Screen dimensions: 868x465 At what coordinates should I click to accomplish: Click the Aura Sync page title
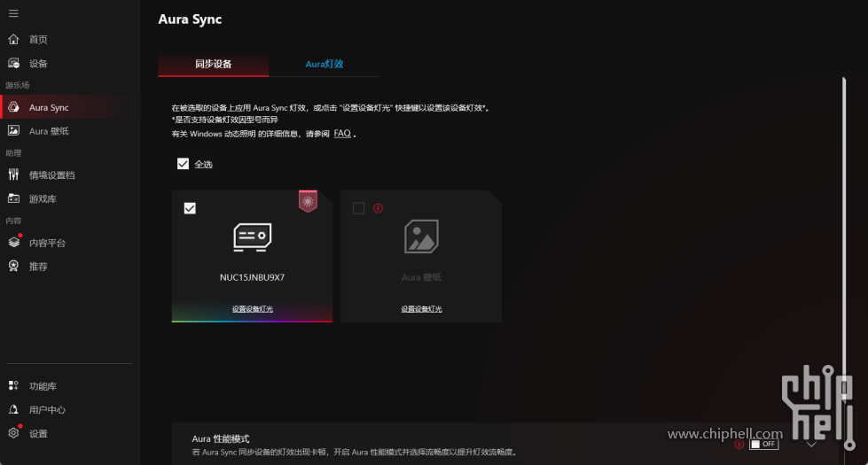coord(190,19)
